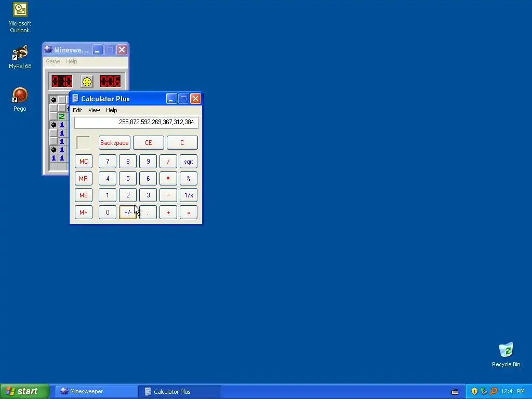Open the Game menu in Minesweeper
Screen dimensions: 532x399
point(53,61)
